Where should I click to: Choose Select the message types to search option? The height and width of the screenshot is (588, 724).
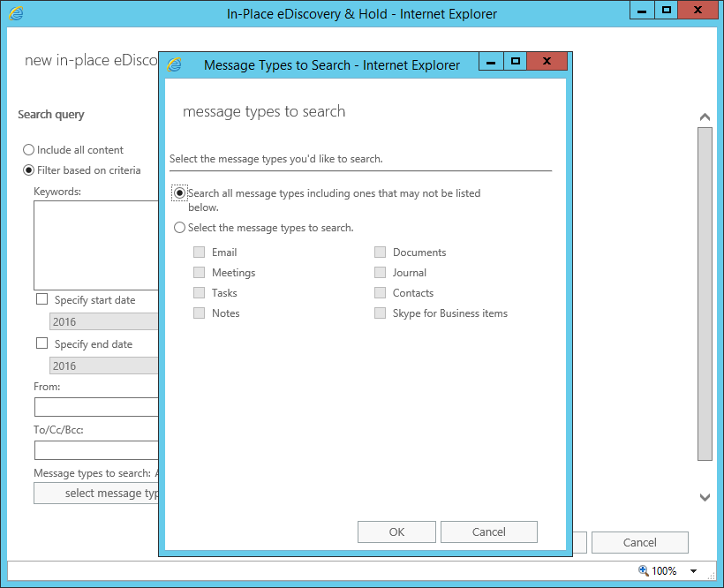click(179, 228)
